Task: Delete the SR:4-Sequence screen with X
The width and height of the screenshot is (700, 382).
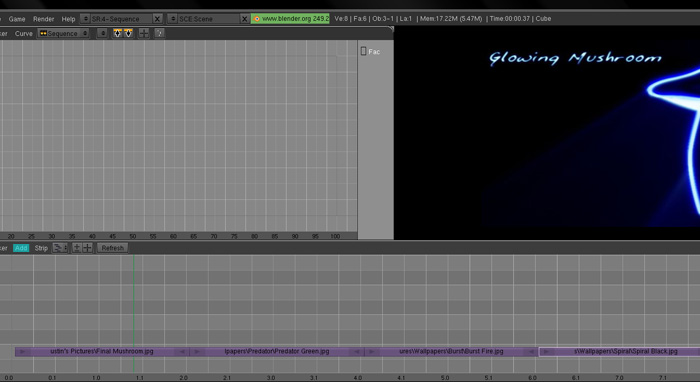Action: (x=157, y=19)
